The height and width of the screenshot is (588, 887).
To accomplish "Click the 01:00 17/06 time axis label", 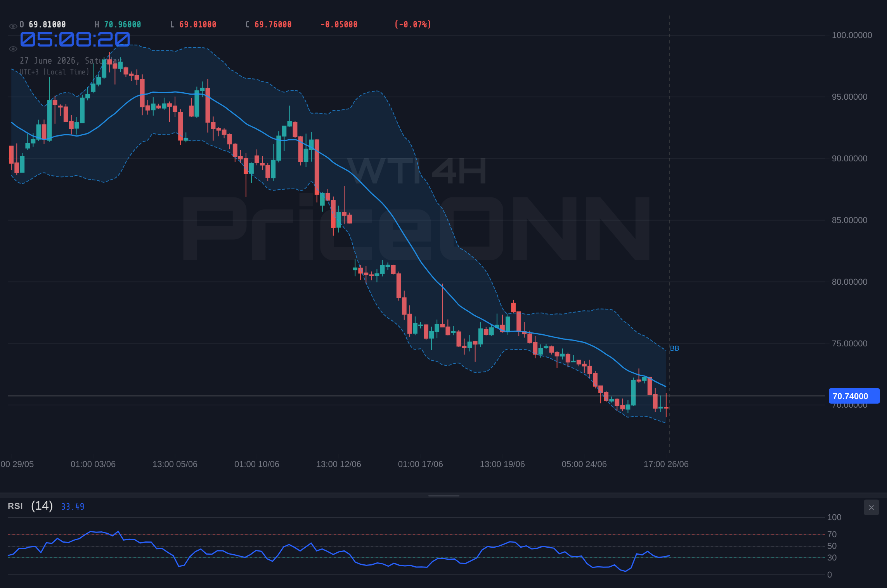I will coord(421,464).
